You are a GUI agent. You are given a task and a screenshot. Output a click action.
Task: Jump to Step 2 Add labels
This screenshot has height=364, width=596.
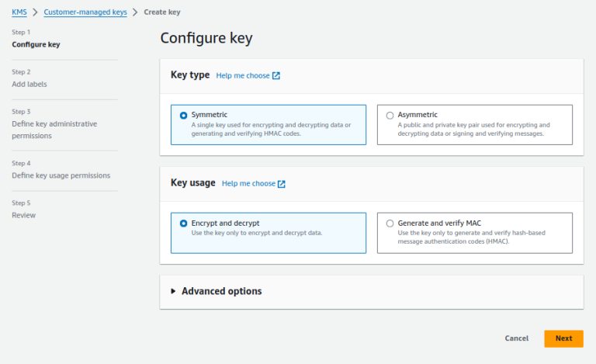tap(29, 85)
